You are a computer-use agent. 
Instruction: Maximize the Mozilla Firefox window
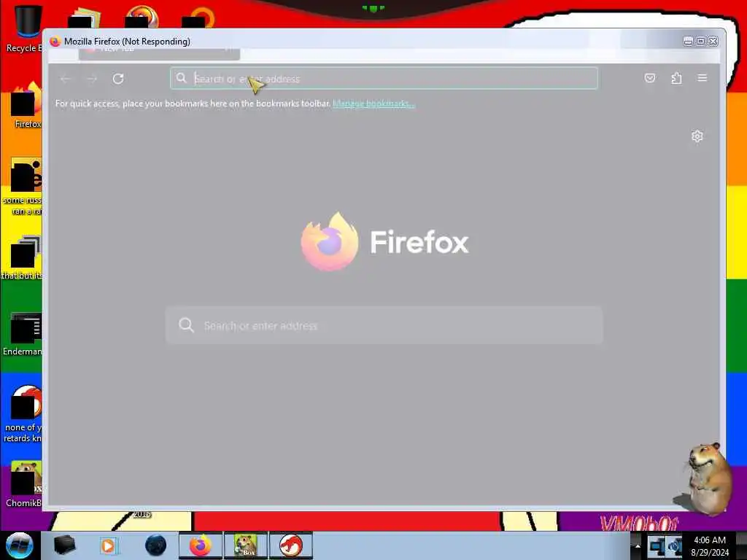coord(700,42)
